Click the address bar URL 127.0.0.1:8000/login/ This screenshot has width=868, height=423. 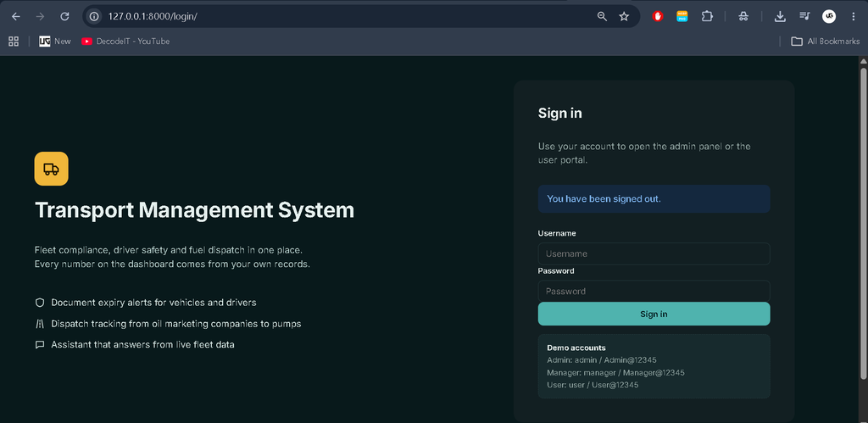pos(153,17)
